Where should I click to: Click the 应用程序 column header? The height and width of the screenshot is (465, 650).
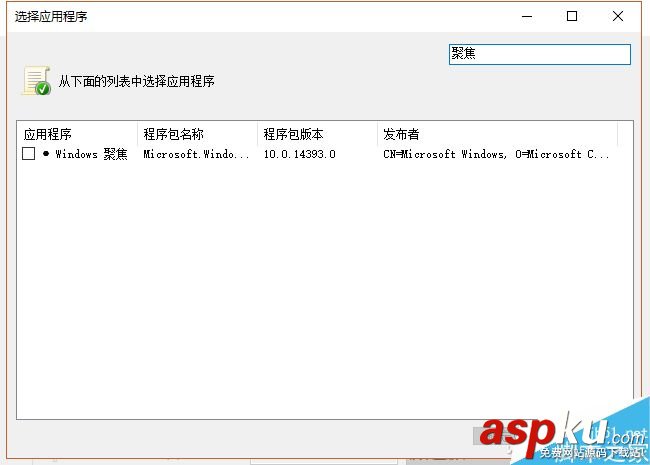point(77,134)
